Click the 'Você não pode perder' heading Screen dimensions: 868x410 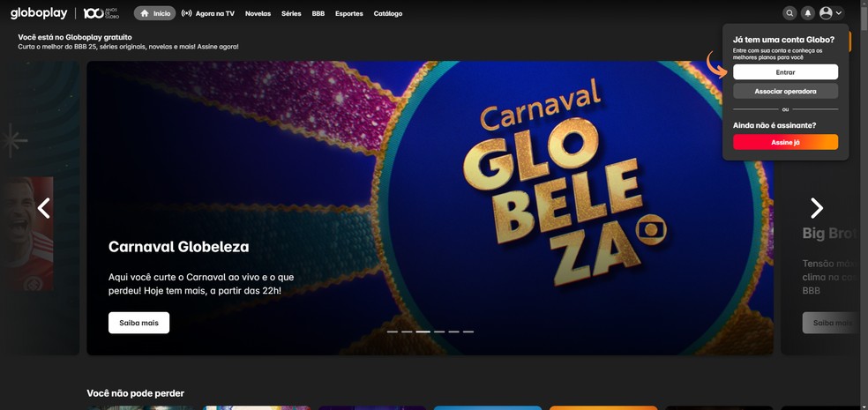pyautogui.click(x=136, y=393)
